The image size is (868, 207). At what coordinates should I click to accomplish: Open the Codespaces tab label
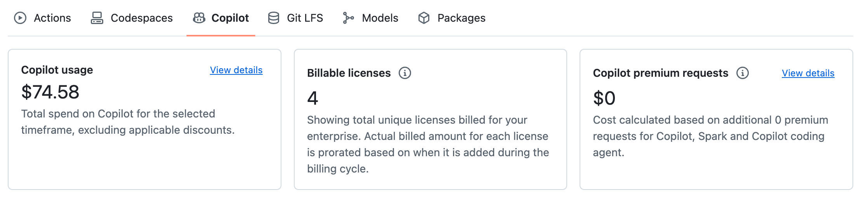[x=142, y=18]
